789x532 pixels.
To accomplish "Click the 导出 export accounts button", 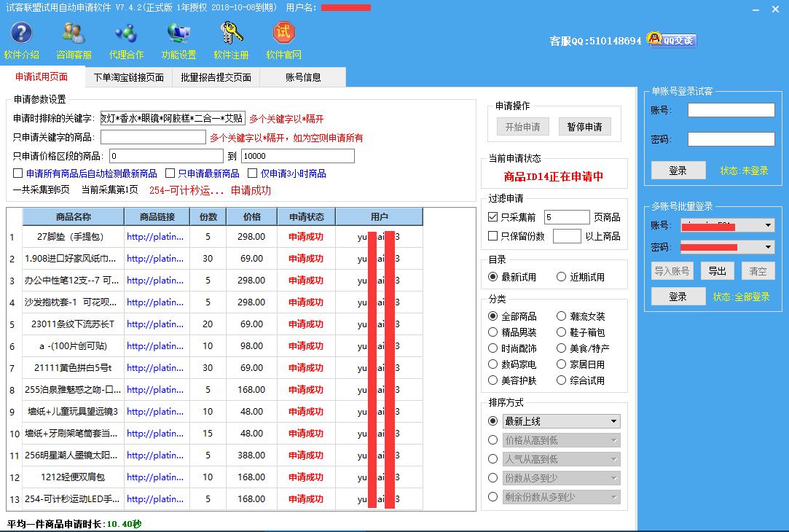I will pos(717,270).
